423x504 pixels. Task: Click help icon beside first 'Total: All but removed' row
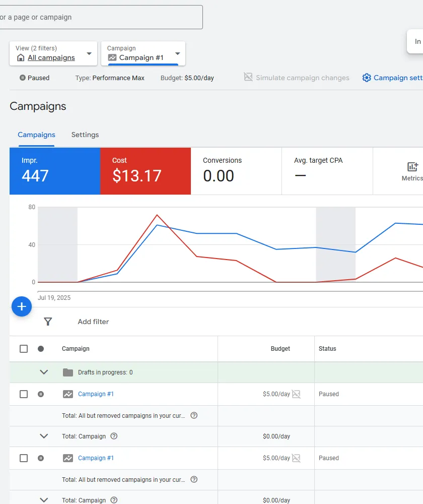(x=194, y=415)
